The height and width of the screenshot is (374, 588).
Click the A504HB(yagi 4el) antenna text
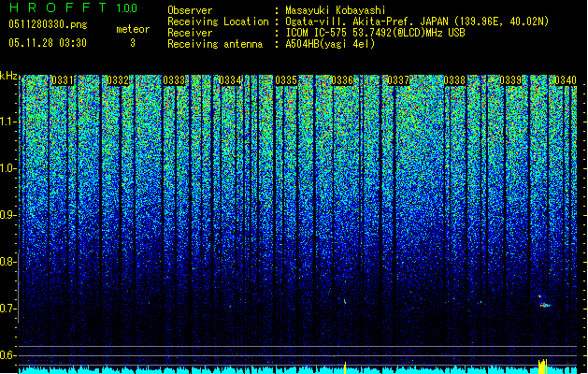point(330,44)
